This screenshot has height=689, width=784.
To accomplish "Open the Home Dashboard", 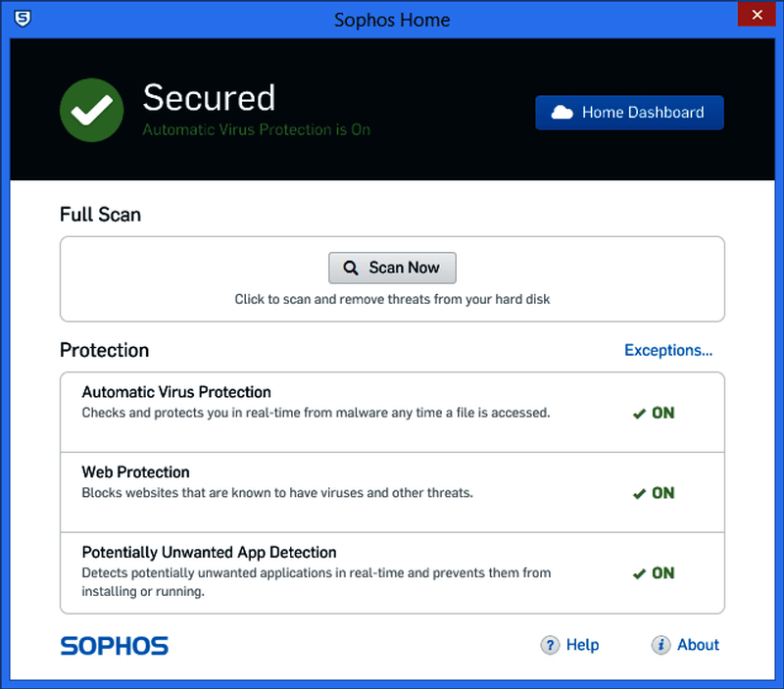I will point(629,113).
